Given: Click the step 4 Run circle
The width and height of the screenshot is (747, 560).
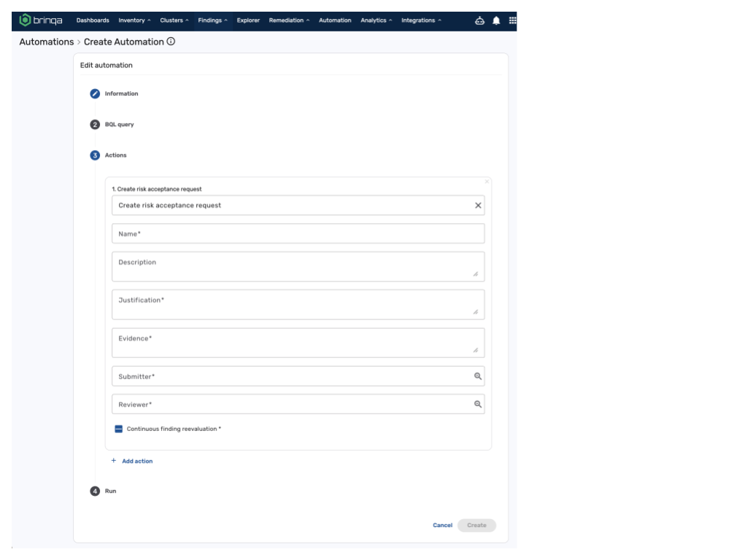Looking at the screenshot, I should pyautogui.click(x=95, y=491).
